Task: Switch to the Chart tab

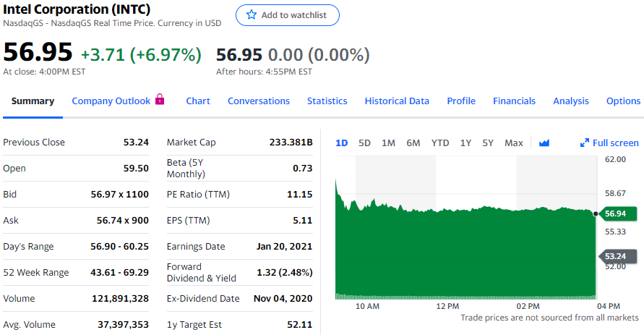Action: click(198, 101)
